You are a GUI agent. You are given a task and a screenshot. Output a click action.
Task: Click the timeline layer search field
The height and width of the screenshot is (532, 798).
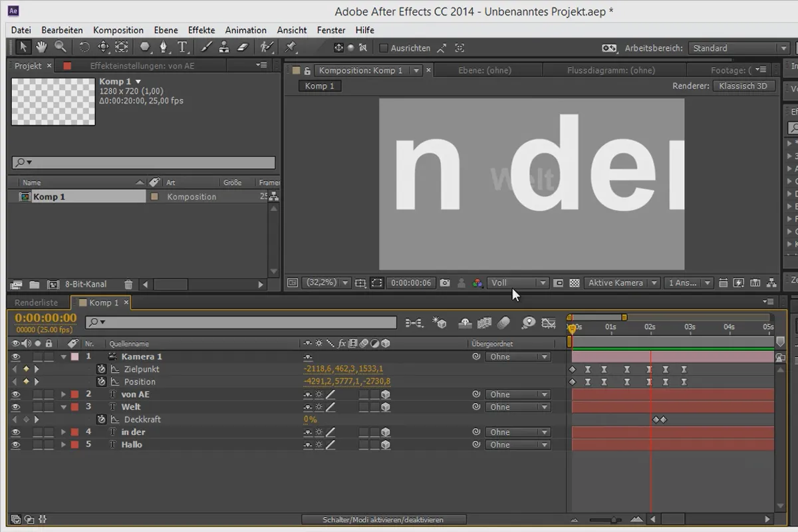(241, 323)
